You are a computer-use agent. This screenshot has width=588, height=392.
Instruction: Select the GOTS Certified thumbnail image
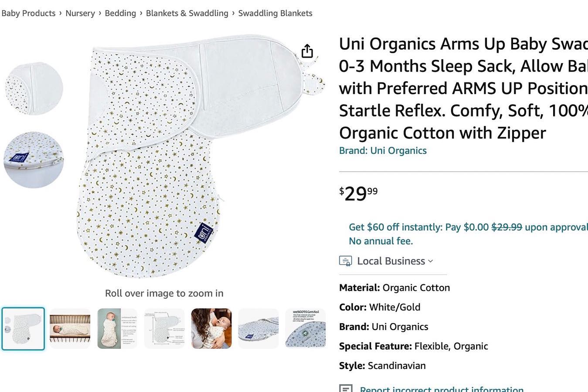[x=306, y=329]
